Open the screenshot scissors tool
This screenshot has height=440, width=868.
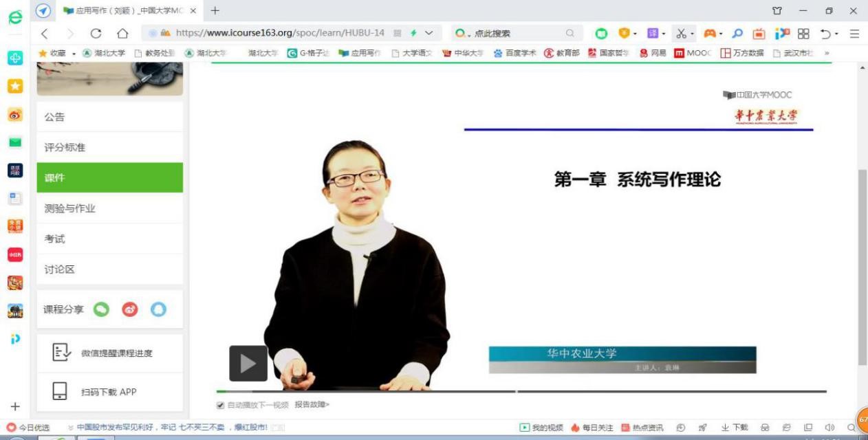[x=681, y=33]
